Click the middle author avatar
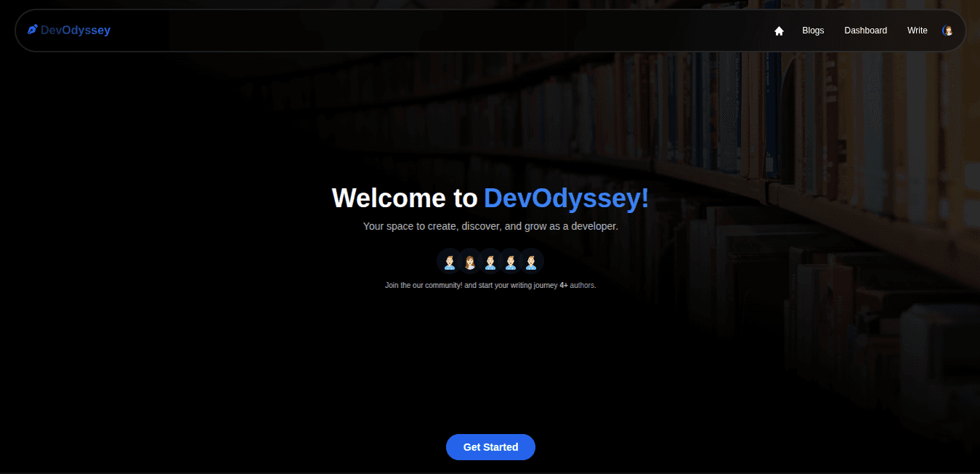This screenshot has height=474, width=980. pos(490,261)
